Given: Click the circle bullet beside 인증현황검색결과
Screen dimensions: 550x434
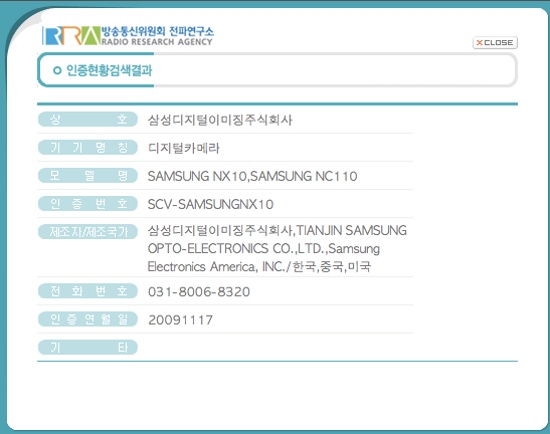Looking at the screenshot, I should [x=57, y=71].
